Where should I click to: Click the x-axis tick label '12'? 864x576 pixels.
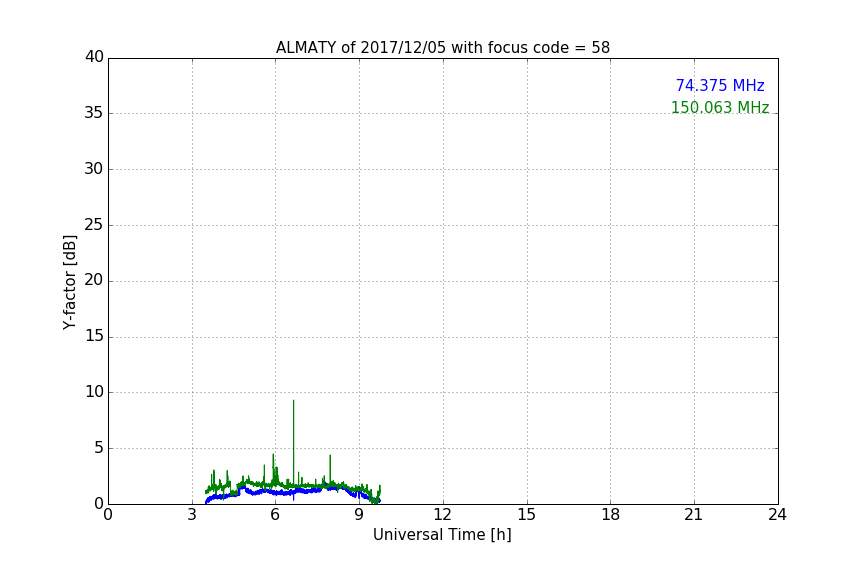point(442,515)
